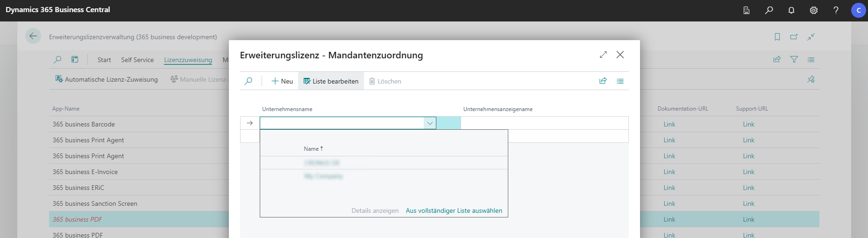868x238 pixels.
Task: Open the Self Service menu
Action: pos(137,60)
